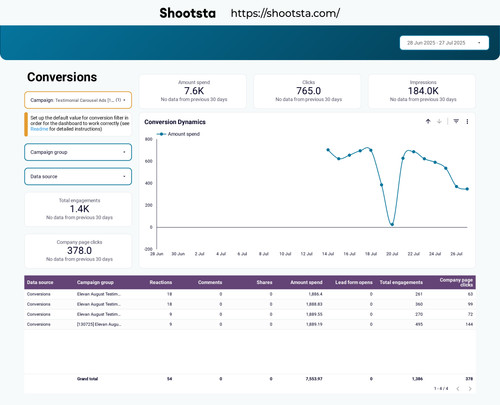The width and height of the screenshot is (500, 405).
Task: Select the [130725] Elevan campaign row
Action: click(x=250, y=324)
